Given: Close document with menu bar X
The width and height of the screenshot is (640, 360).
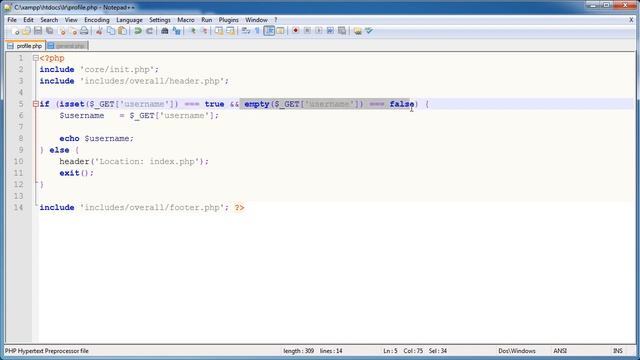Looking at the screenshot, I should pyautogui.click(x=631, y=20).
